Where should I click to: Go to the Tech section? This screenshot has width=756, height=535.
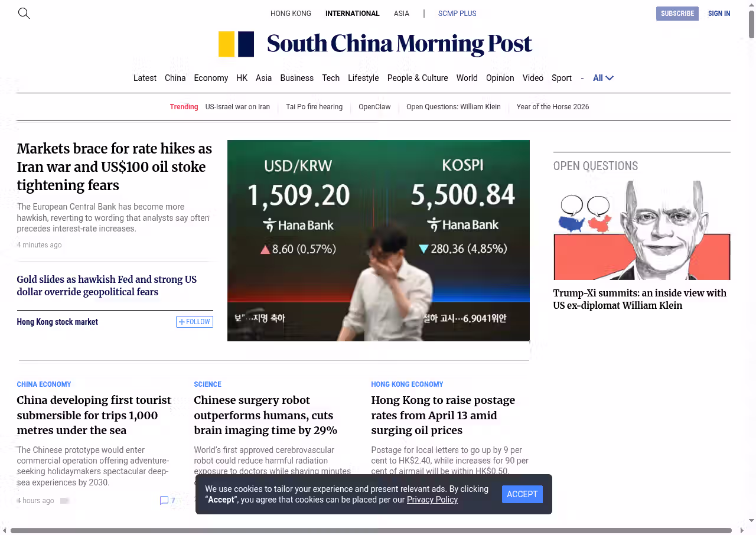coord(331,78)
